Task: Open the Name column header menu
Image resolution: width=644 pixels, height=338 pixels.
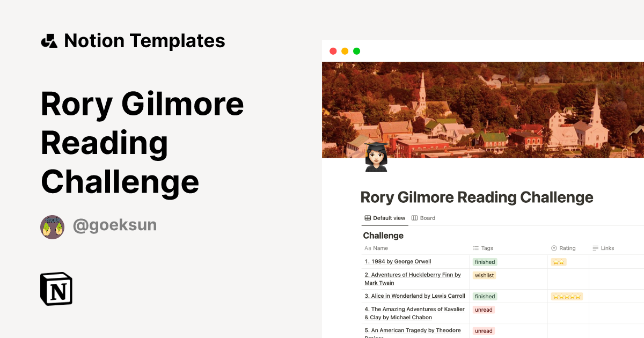Action: [376, 248]
